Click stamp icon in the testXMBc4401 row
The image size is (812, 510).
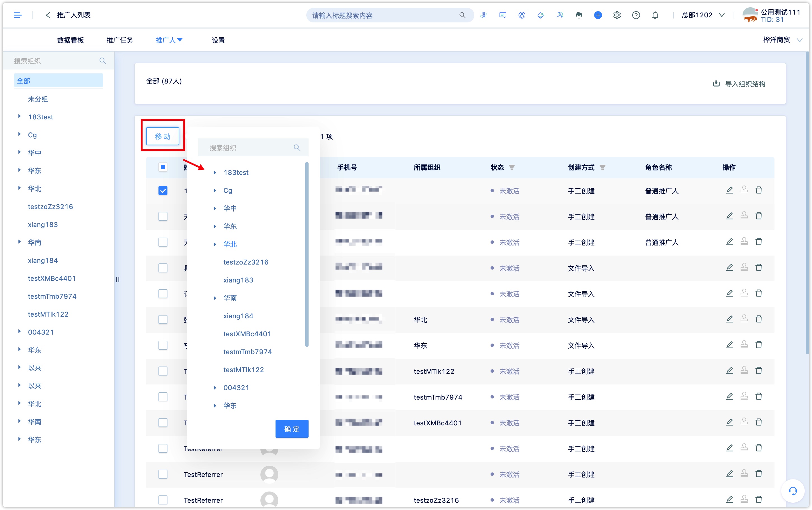744,422
